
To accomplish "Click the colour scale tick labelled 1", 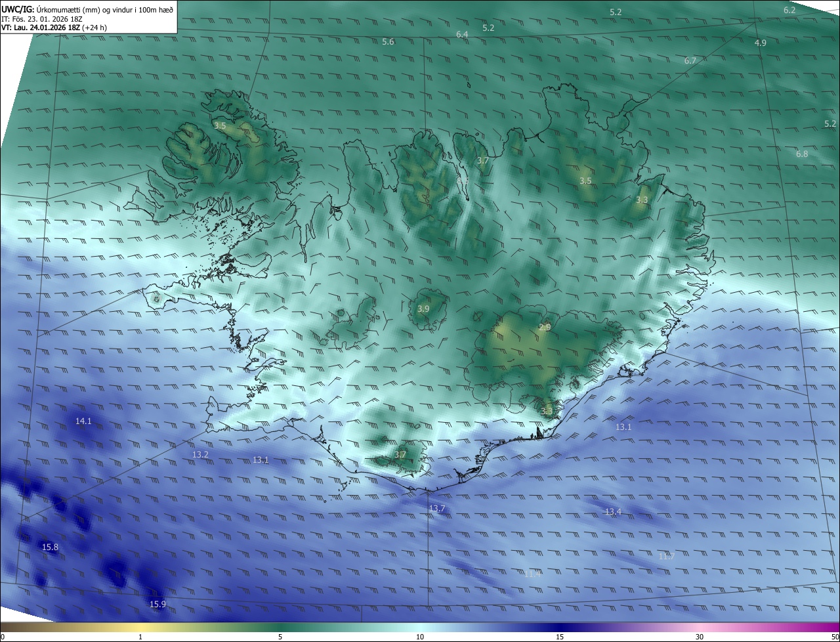I will (140, 637).
